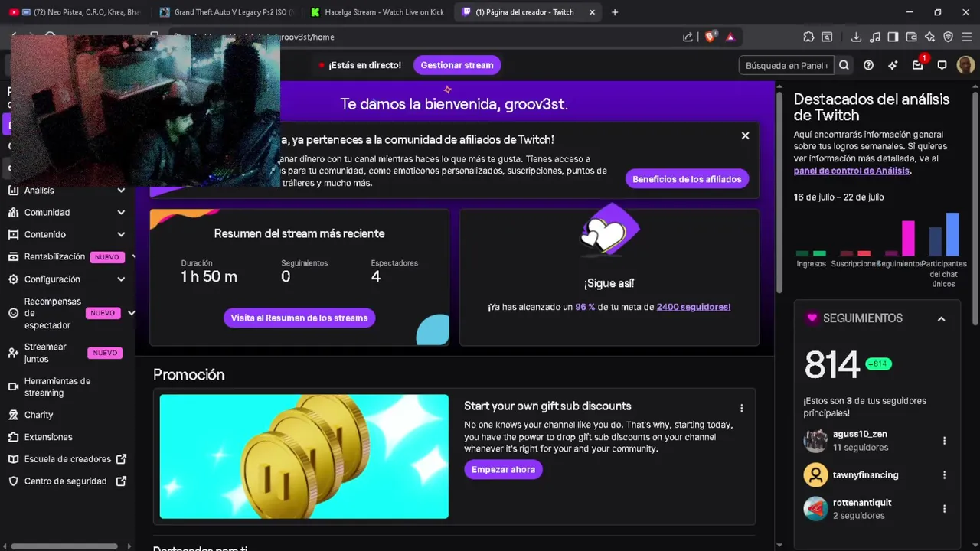This screenshot has width=980, height=551.
Task: Switch to Grand Theft Auto V Legacy tab
Action: point(227,12)
